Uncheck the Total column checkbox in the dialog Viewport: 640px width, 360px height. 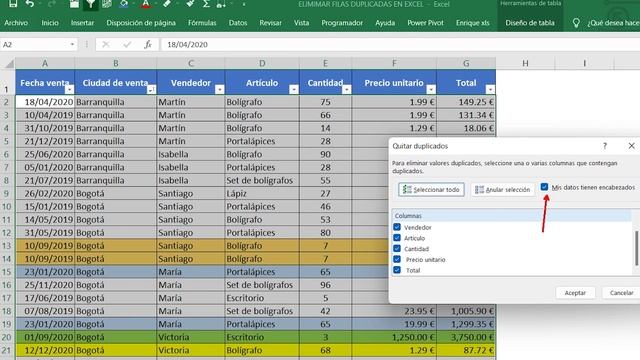point(397,270)
